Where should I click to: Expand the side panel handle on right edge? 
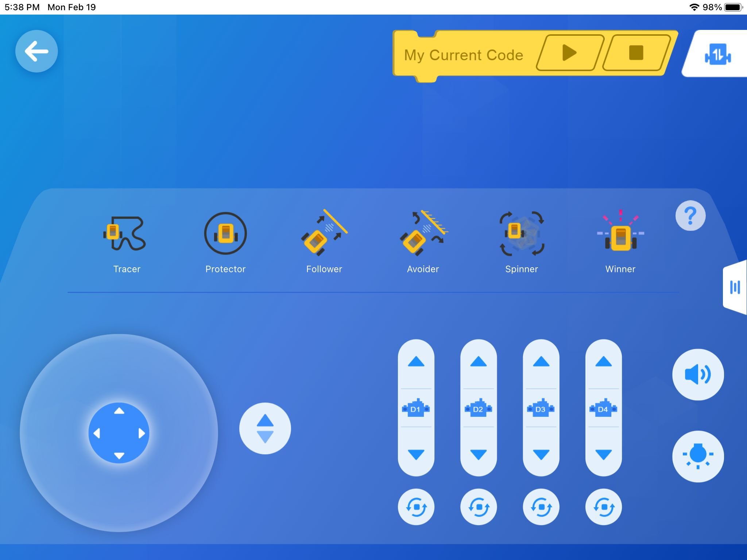(735, 287)
